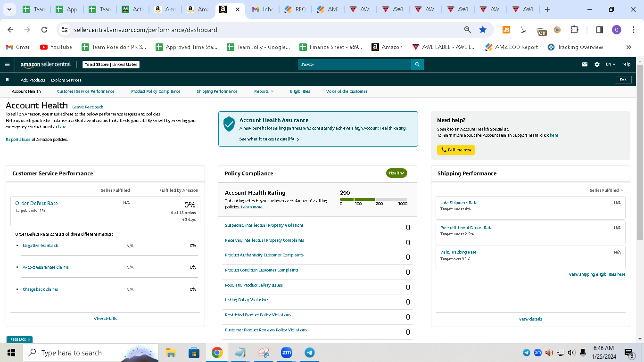Bookmark this page with the star icon
The height and width of the screenshot is (362, 644).
pyautogui.click(x=483, y=30)
